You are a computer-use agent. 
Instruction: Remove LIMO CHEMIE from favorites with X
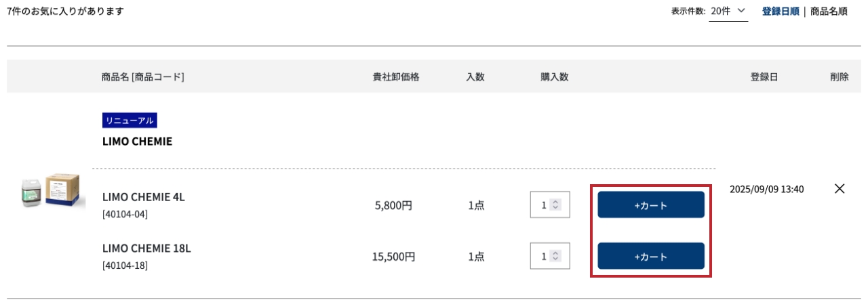point(840,189)
